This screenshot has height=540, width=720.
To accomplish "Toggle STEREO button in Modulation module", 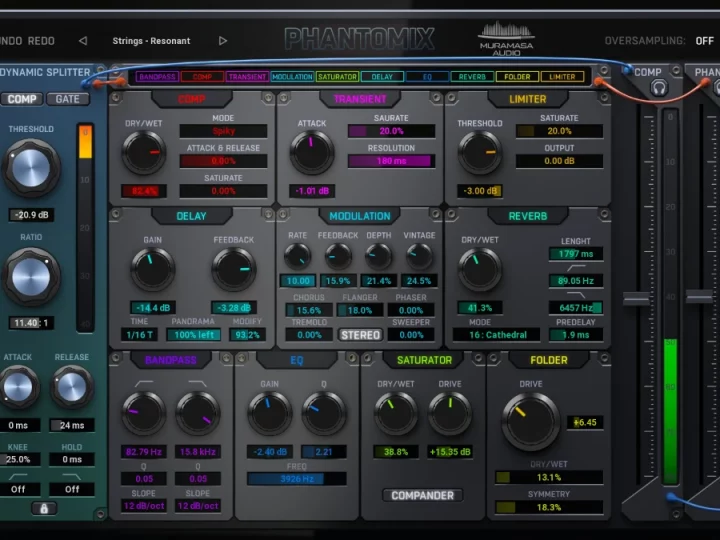I will click(x=360, y=335).
